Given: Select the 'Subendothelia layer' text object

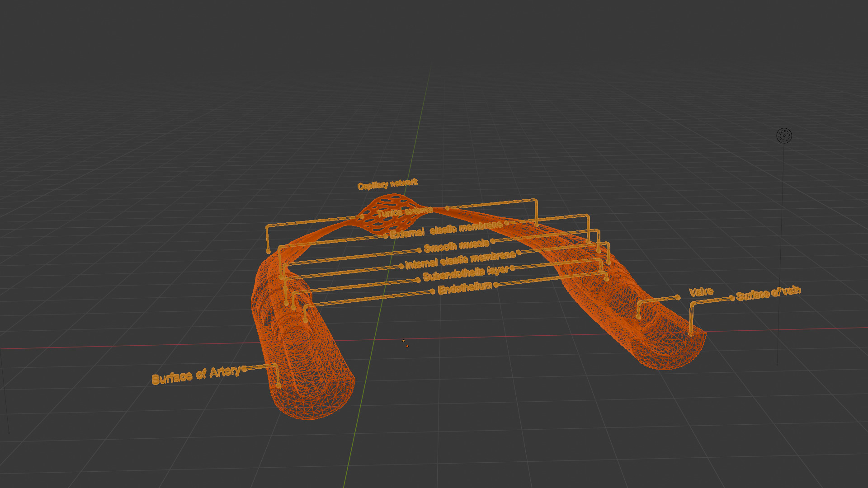Looking at the screenshot, I should coord(466,273).
